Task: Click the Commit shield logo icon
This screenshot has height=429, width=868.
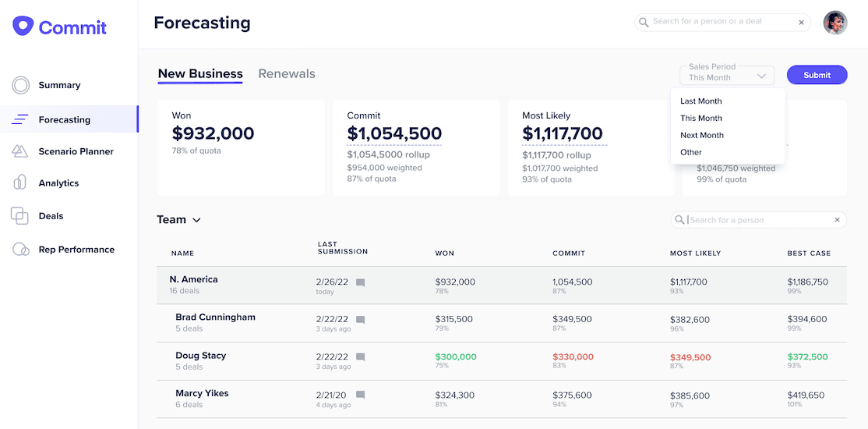Action: (23, 26)
